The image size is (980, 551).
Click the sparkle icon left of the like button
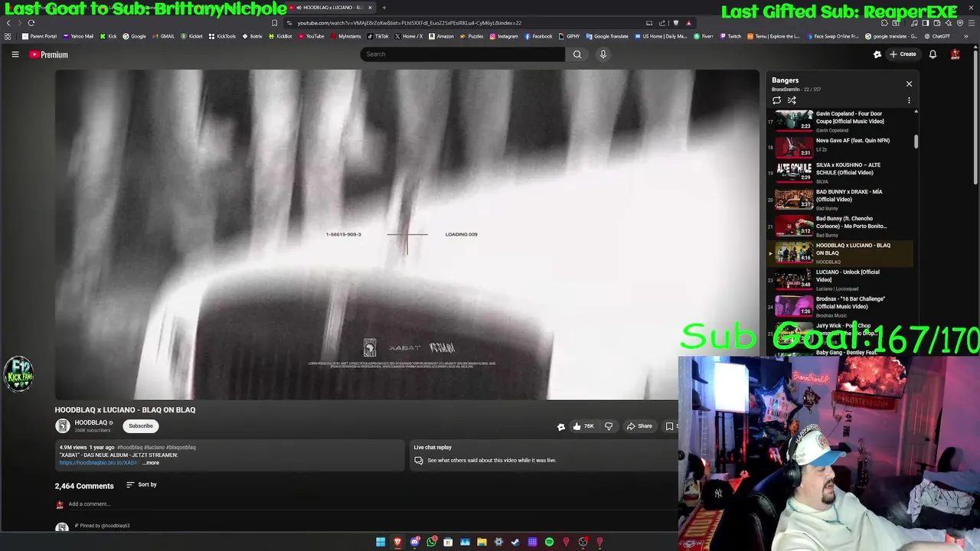pyautogui.click(x=560, y=427)
